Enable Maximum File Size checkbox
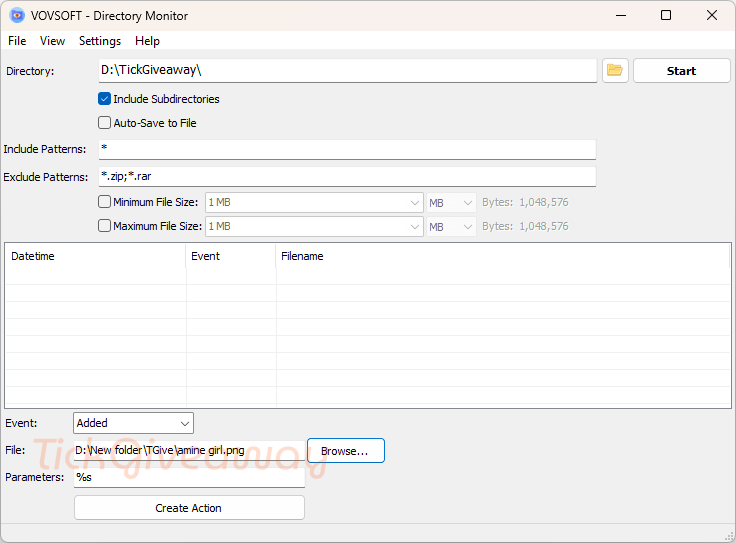The image size is (736, 543). click(x=104, y=226)
